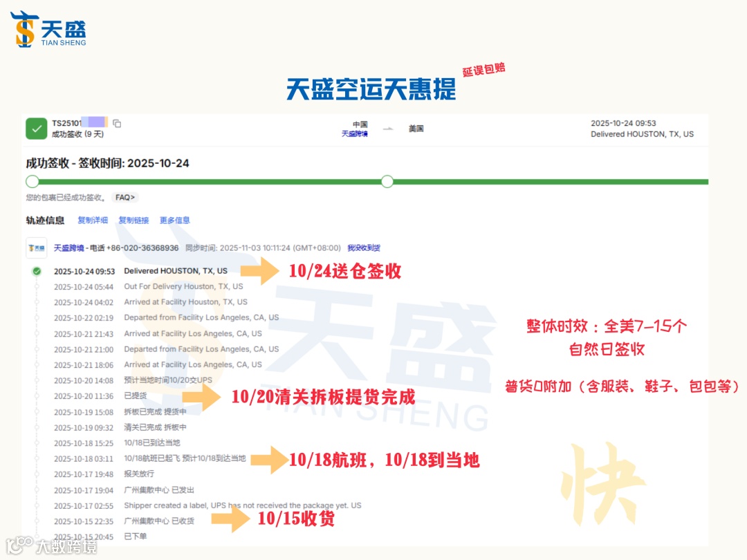This screenshot has width=747, height=560.
Task: Select row 预计当地时间10/20交UPS
Action: tap(133, 380)
